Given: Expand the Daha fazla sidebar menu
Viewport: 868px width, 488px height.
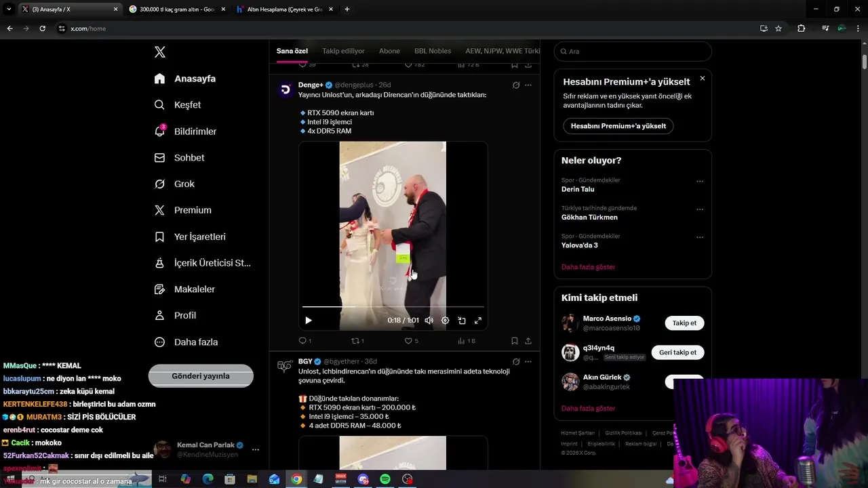Looking at the screenshot, I should 186,342.
